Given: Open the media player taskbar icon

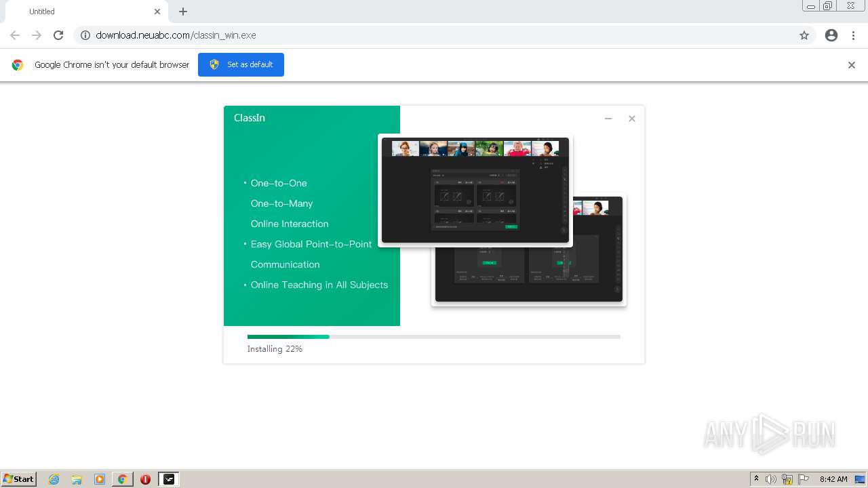Looking at the screenshot, I should pos(100,479).
